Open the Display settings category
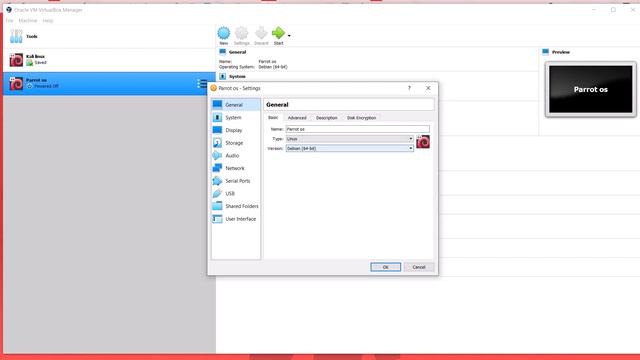This screenshot has height=360, width=640. click(x=236, y=130)
